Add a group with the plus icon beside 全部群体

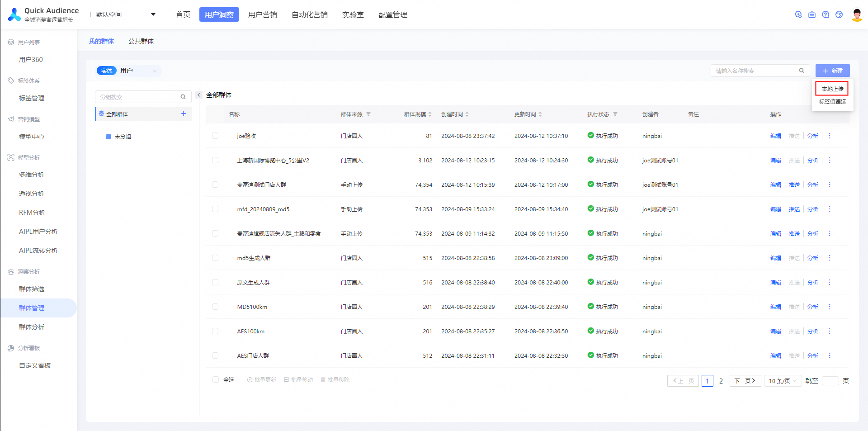tap(184, 114)
